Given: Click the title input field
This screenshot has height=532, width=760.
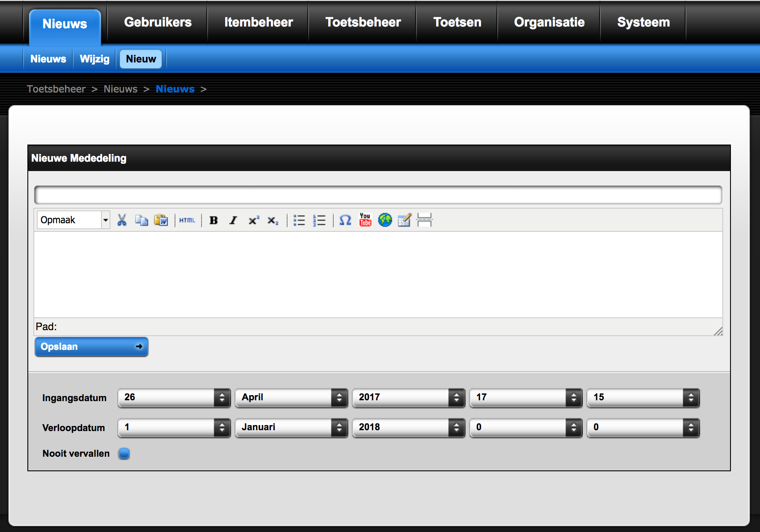Looking at the screenshot, I should click(378, 195).
